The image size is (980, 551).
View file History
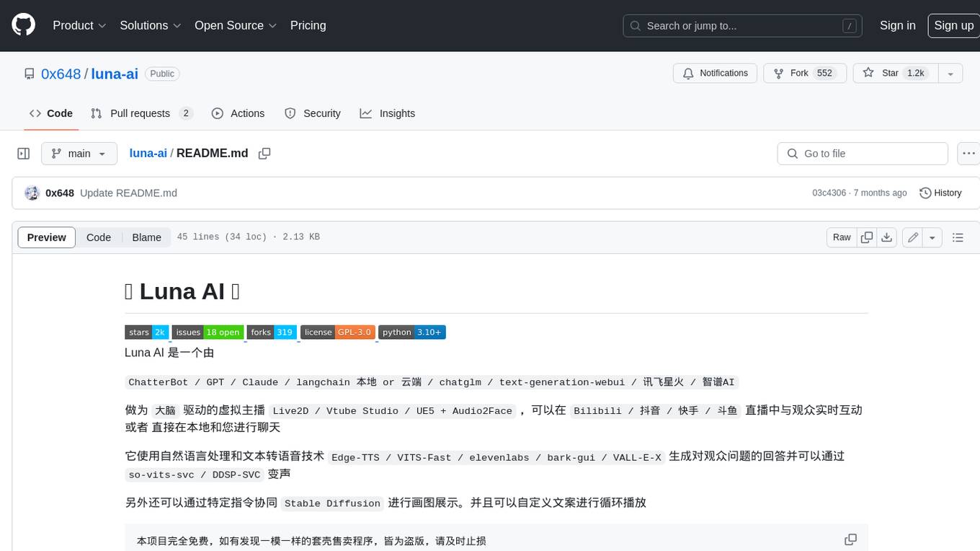click(x=940, y=193)
